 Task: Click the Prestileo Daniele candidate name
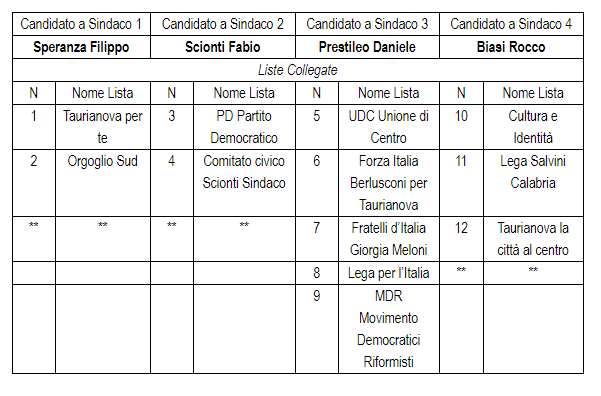(367, 47)
